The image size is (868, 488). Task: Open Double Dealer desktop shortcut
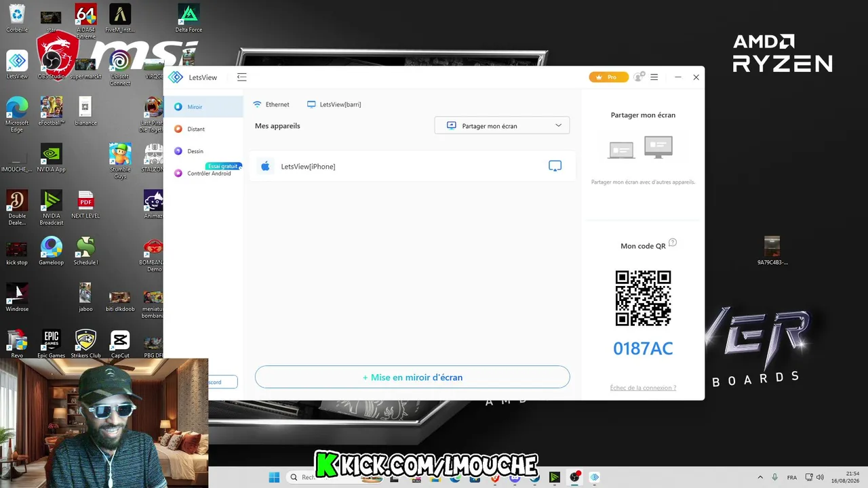17,208
